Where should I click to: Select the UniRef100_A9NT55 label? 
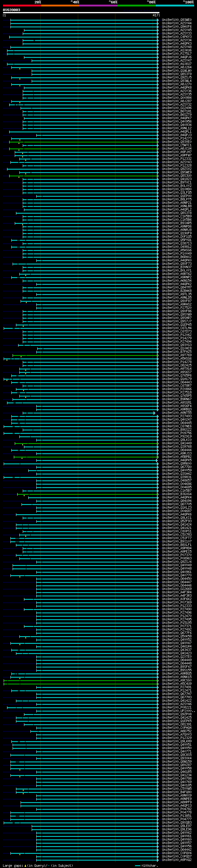coord(176,413)
